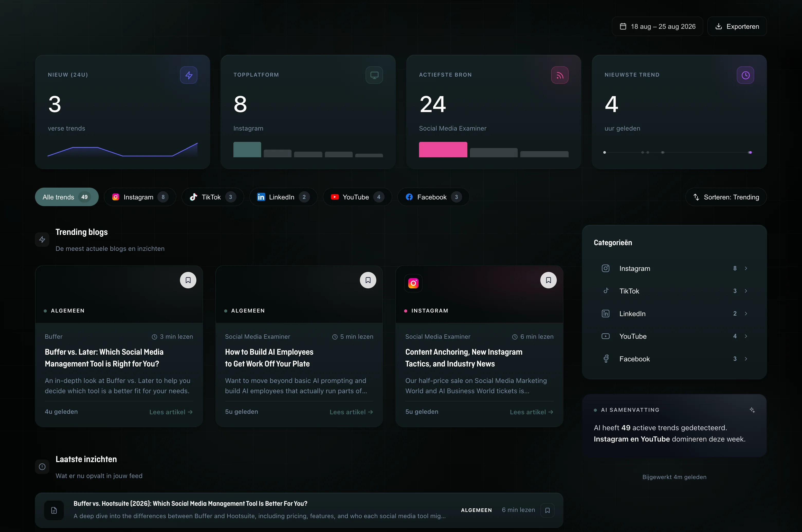Open Buffer vs. Hootsuite (2026) article title

(190, 503)
